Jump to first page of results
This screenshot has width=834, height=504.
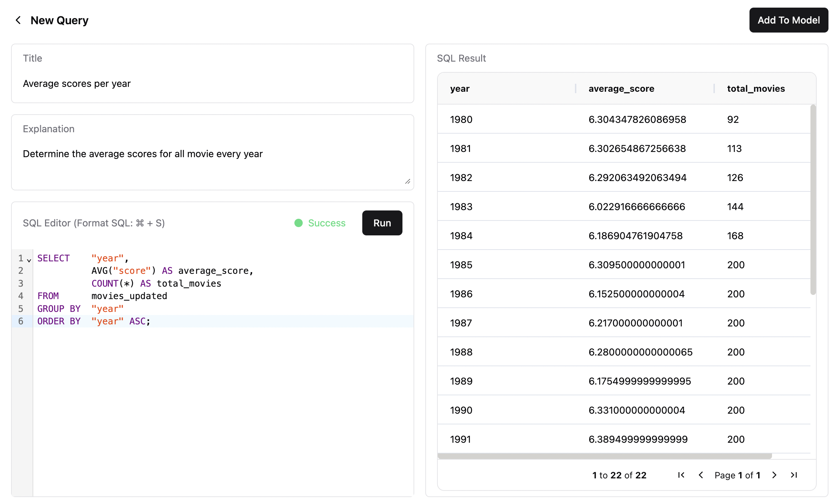(681, 475)
